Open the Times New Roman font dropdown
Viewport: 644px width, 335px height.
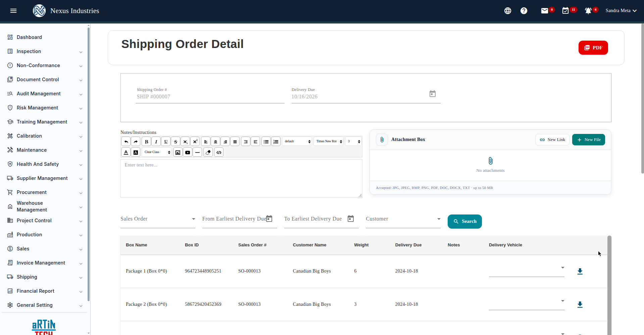329,142
